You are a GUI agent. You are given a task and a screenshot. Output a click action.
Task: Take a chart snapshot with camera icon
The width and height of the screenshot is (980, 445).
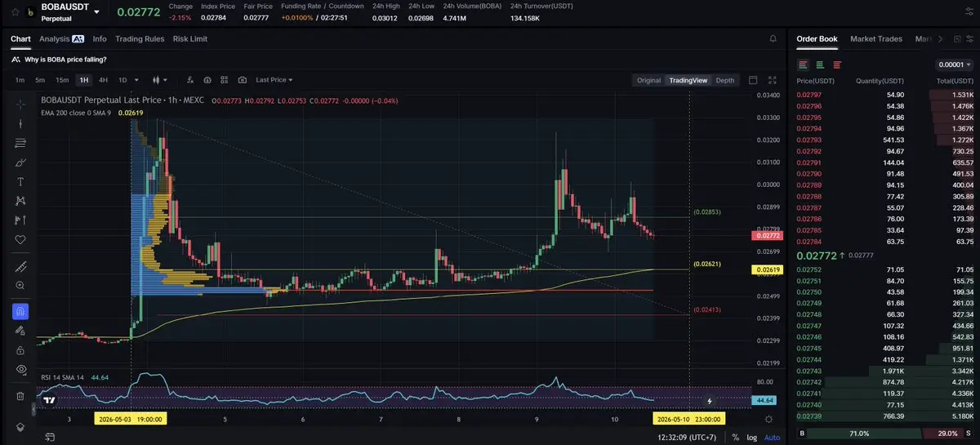[x=243, y=80]
